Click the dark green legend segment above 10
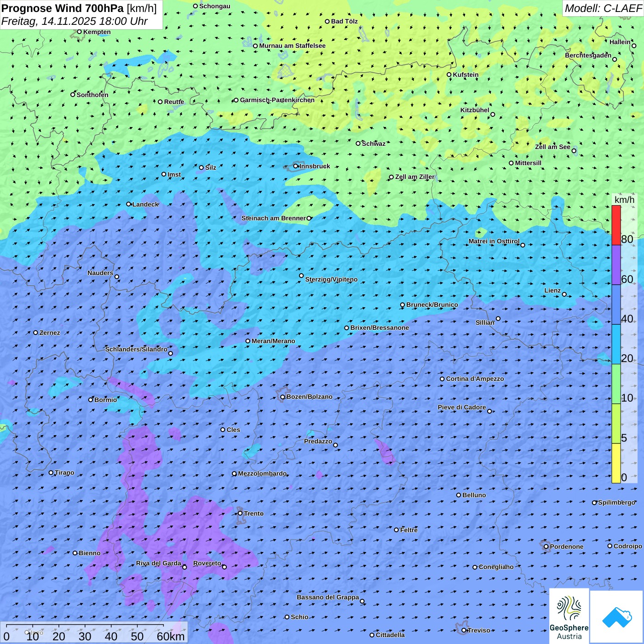The image size is (644, 644). click(616, 384)
